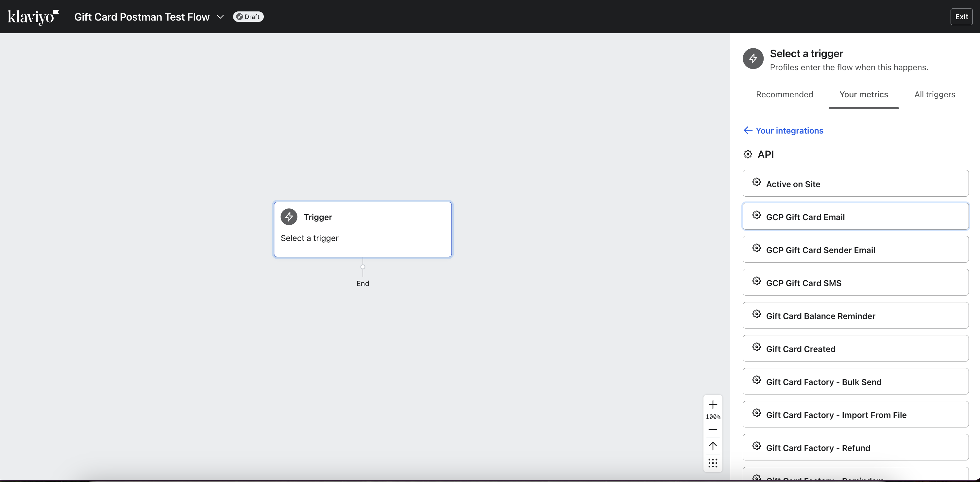The height and width of the screenshot is (482, 980).
Task: Click the Draft status badge
Action: 248,17
